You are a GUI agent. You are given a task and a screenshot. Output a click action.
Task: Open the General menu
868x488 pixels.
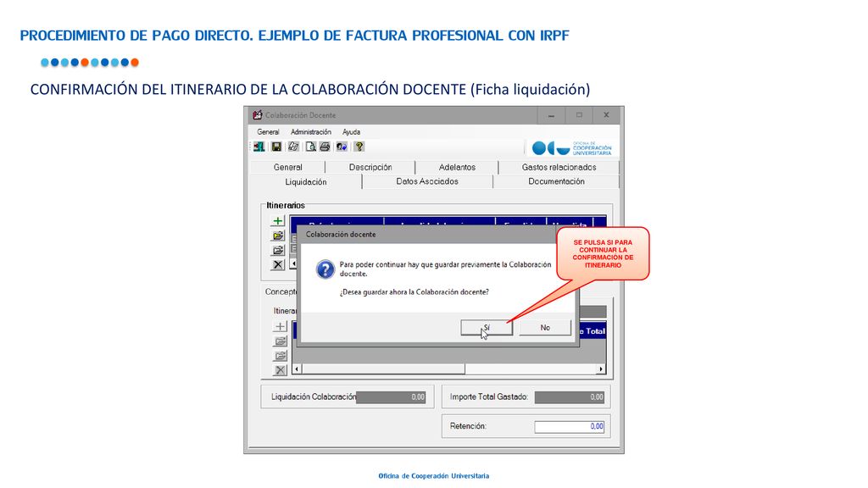click(268, 131)
